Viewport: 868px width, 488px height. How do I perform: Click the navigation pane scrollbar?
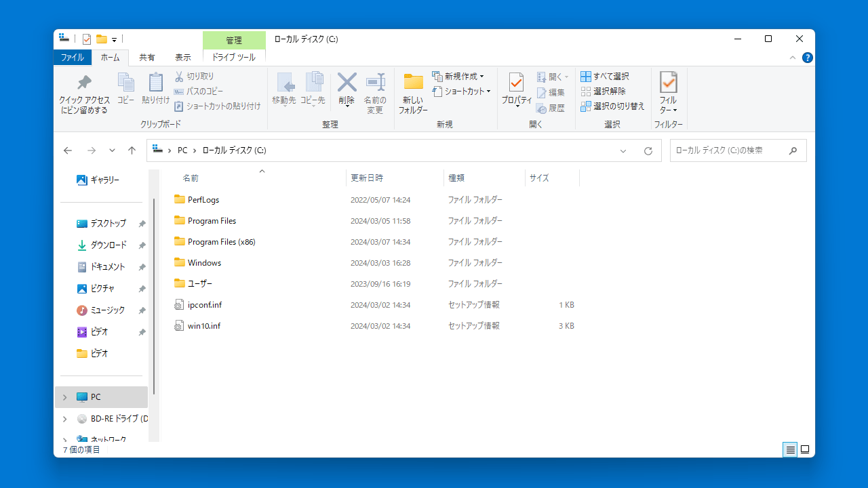click(154, 295)
